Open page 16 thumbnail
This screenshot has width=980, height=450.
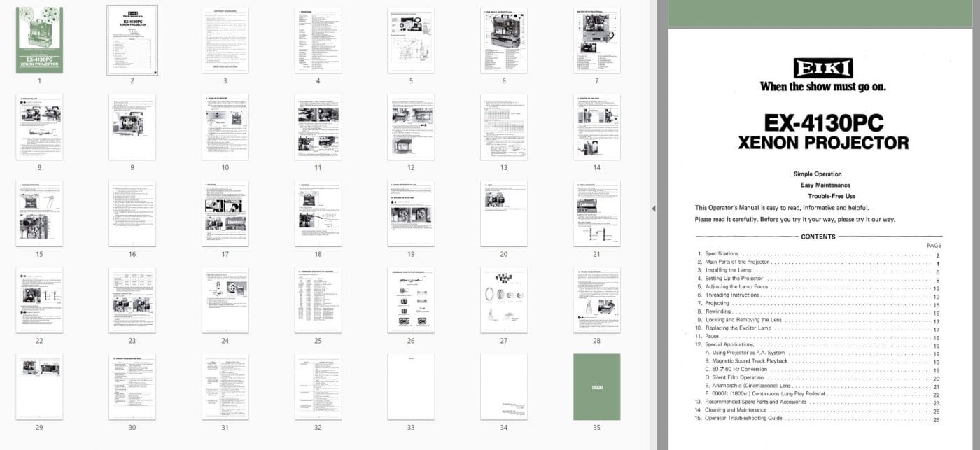(132, 213)
